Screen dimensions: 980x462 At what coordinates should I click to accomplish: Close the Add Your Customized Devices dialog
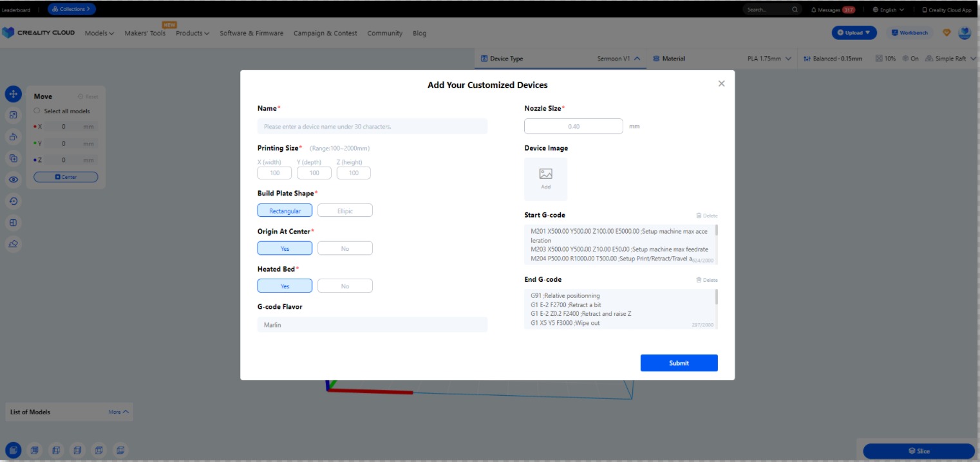721,84
